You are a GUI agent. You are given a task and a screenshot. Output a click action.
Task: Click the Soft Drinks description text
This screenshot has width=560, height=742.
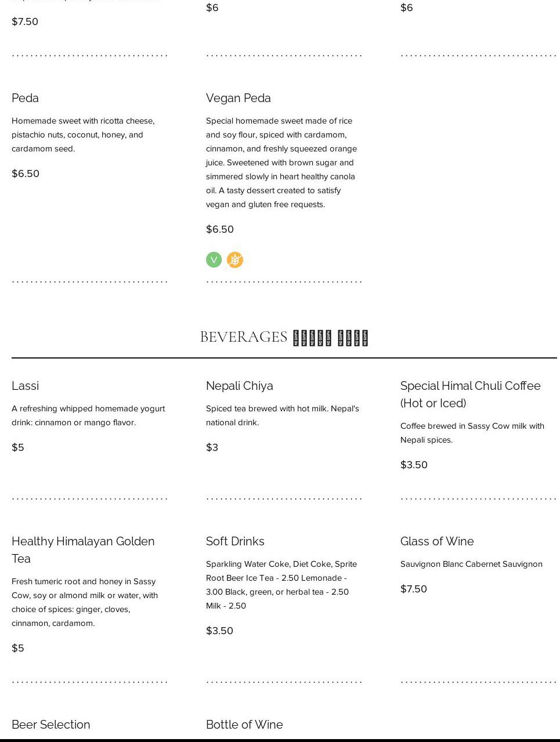281,584
